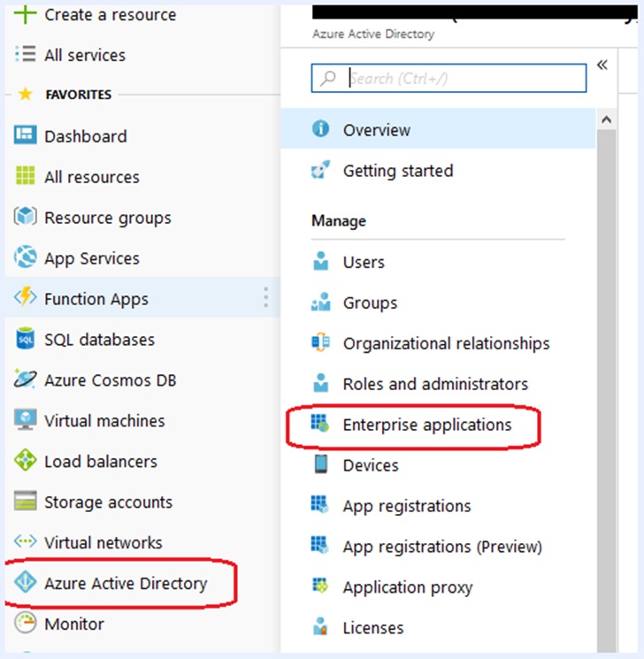Screen dimensions: 644x659
Task: Open Function Apps more options ellipsis
Action: (265, 298)
